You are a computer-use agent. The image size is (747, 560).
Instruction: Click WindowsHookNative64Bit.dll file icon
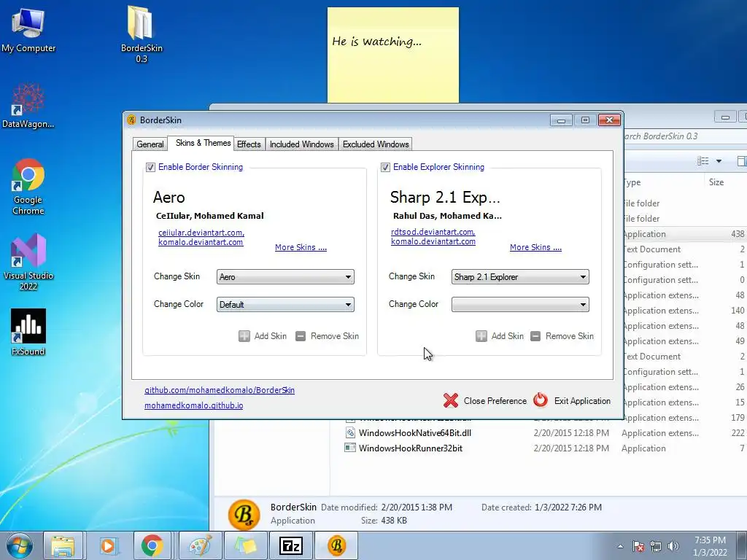tap(350, 433)
